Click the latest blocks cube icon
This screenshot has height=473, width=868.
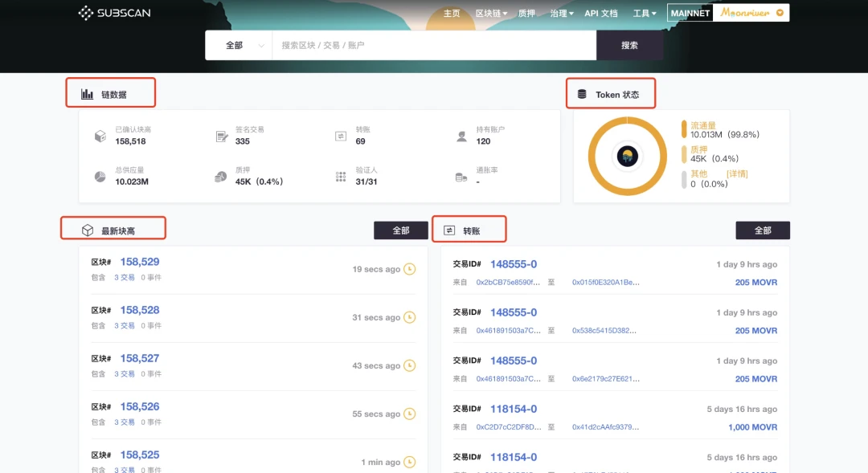tap(88, 230)
